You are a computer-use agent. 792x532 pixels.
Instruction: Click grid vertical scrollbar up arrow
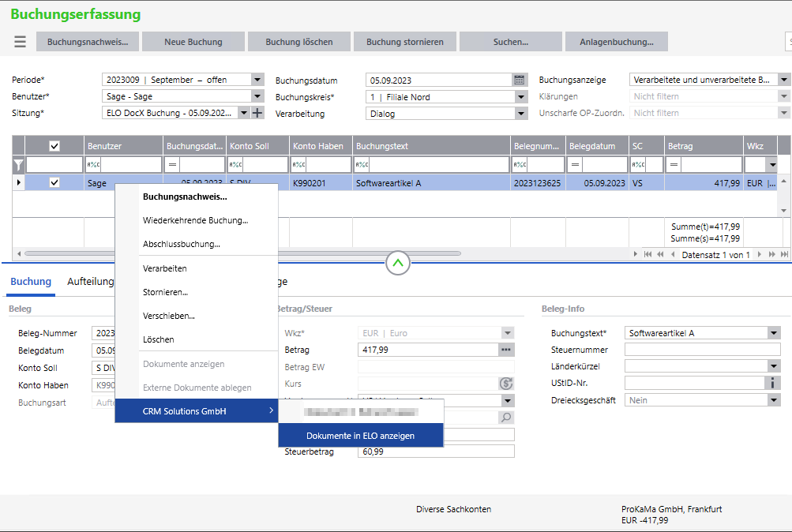783,181
